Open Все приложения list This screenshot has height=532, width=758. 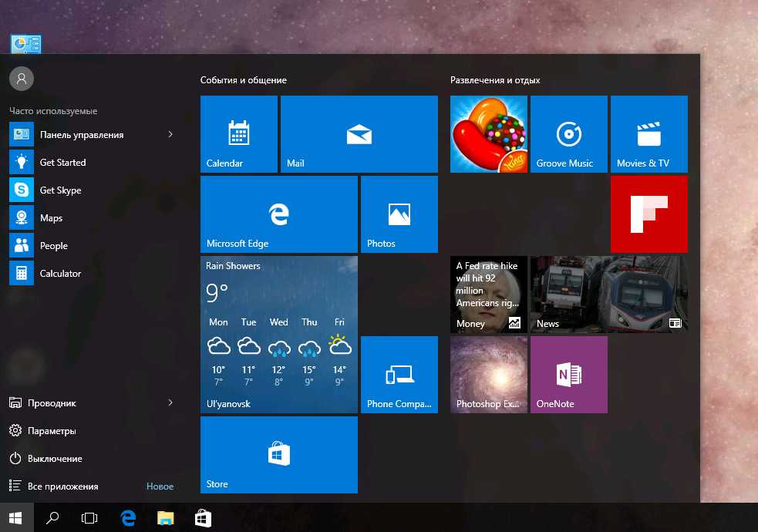pos(62,487)
